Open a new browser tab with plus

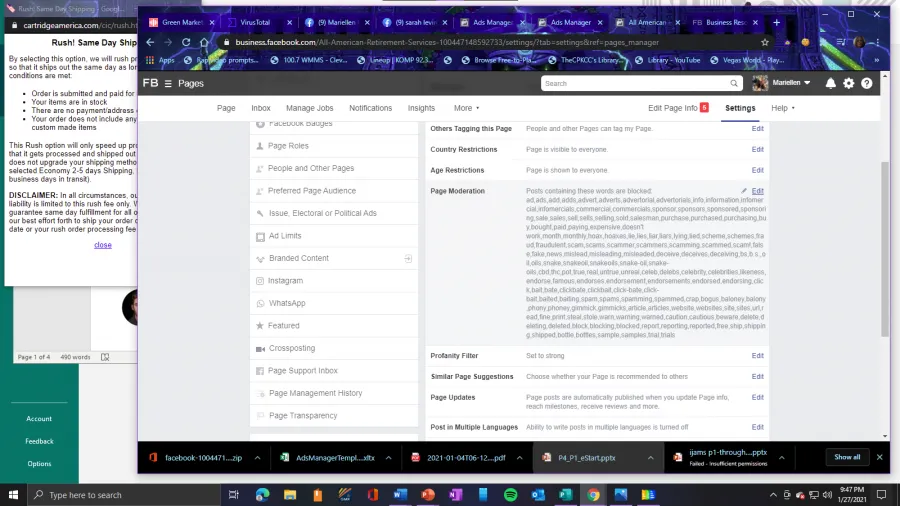click(777, 22)
